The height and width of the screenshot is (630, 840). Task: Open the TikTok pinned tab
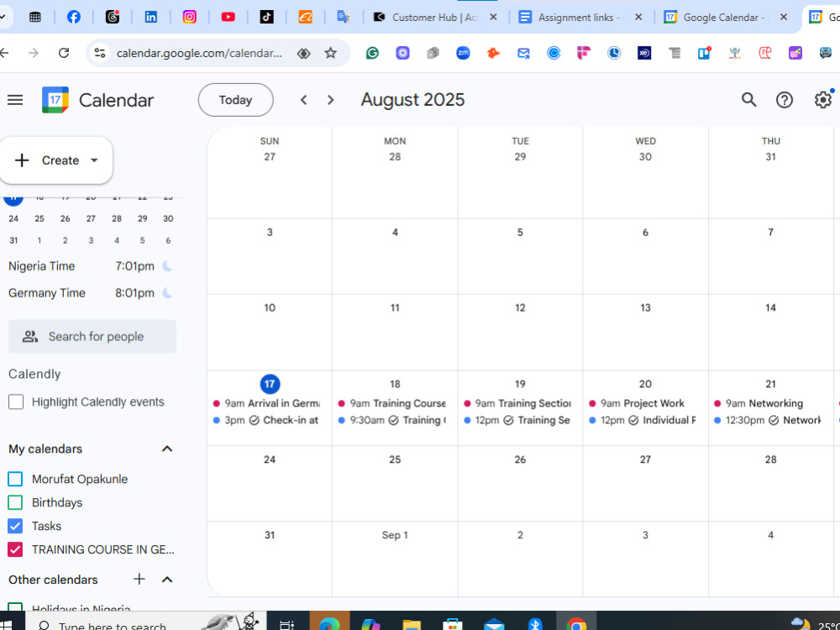pyautogui.click(x=267, y=17)
